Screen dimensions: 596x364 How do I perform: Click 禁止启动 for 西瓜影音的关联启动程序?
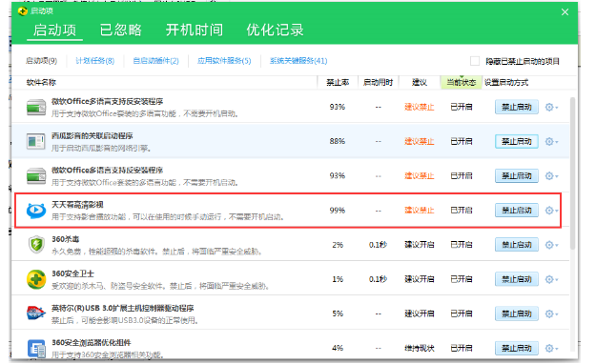click(x=517, y=141)
